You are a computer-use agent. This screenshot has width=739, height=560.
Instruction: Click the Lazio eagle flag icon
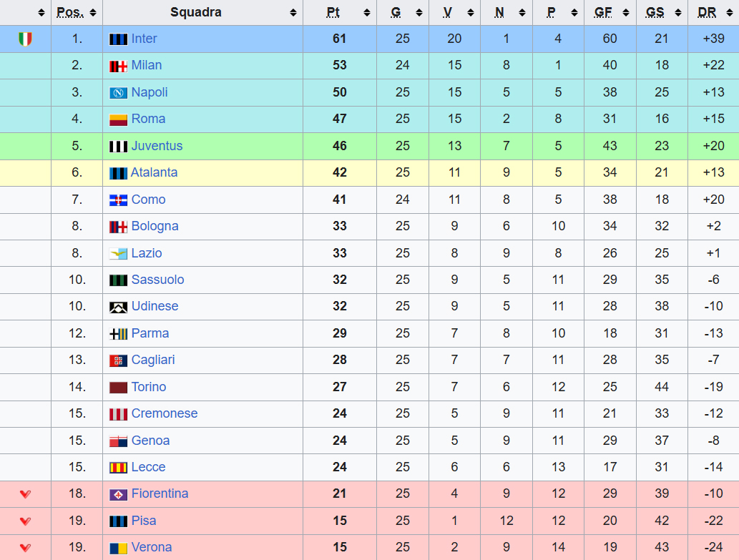[118, 253]
